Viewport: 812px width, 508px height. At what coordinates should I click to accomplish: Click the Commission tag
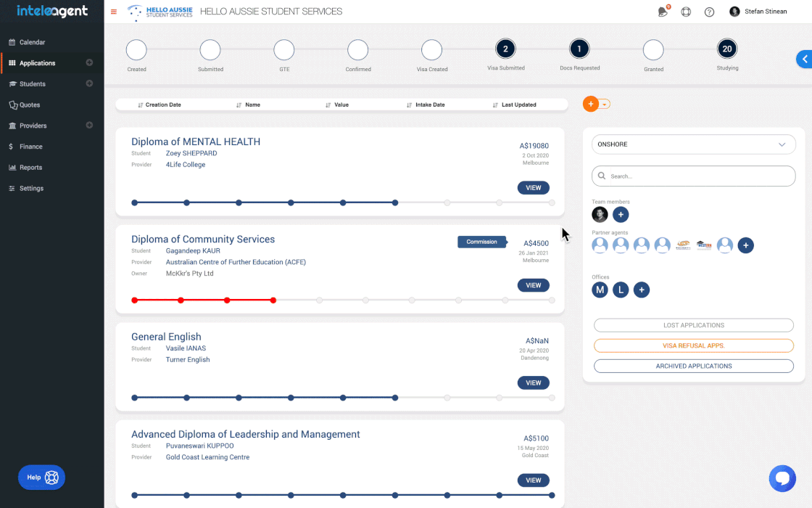[x=482, y=242]
